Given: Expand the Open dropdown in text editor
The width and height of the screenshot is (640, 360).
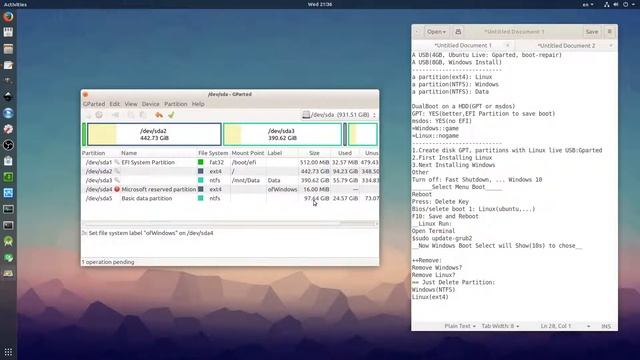Looking at the screenshot, I should [x=436, y=32].
